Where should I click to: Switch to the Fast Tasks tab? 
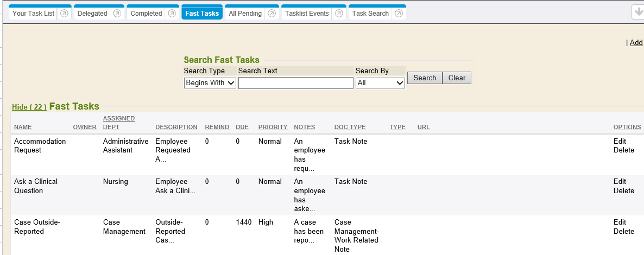point(201,14)
